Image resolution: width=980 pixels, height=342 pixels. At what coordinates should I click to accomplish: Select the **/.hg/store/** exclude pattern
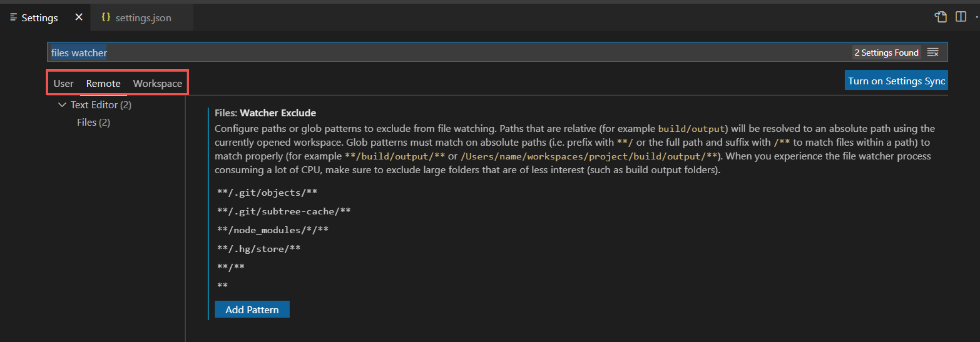point(259,249)
